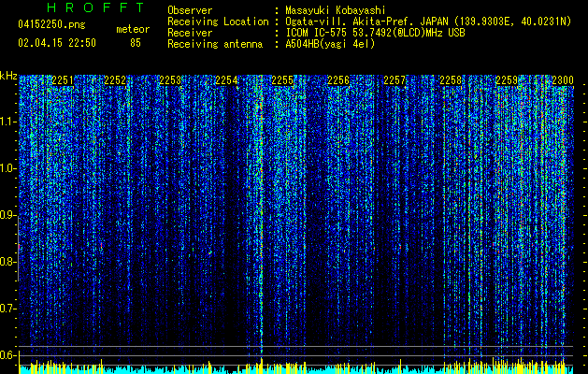Image resolution: width=588 pixels, height=374 pixels.
Task: Click the 2259 time marker
Action: pos(507,80)
